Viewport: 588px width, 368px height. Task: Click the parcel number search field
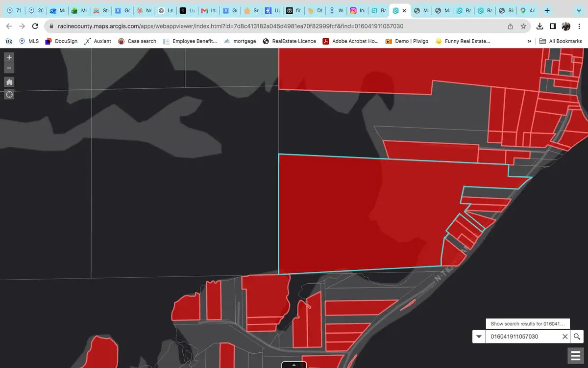(523, 337)
